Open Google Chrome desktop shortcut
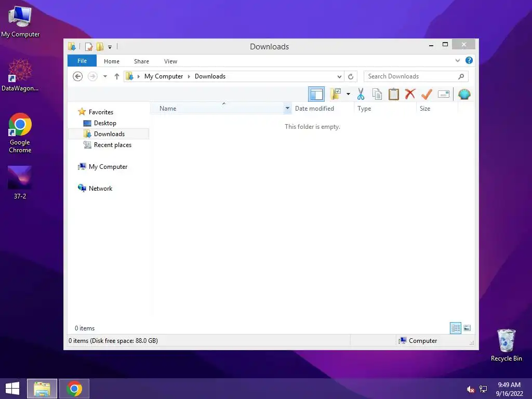Image resolution: width=532 pixels, height=399 pixels. click(x=20, y=133)
